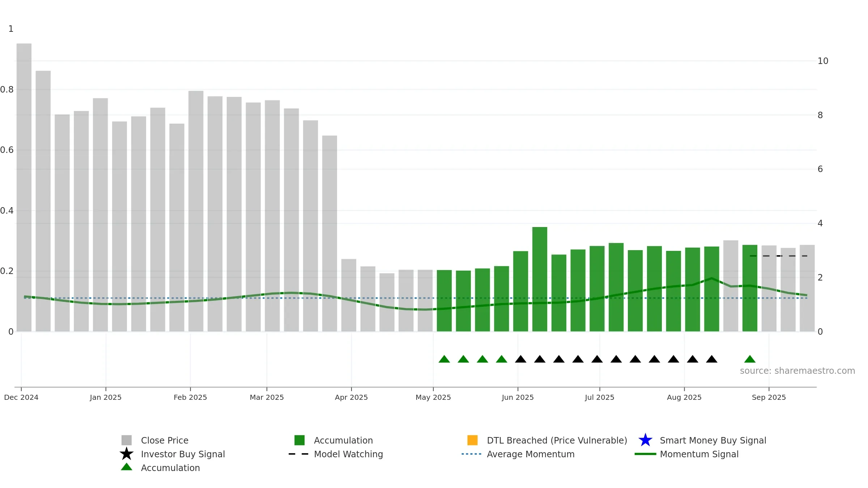Open the sharemaestro.com source link
Image resolution: width=868 pixels, height=488 pixels.
click(x=797, y=371)
